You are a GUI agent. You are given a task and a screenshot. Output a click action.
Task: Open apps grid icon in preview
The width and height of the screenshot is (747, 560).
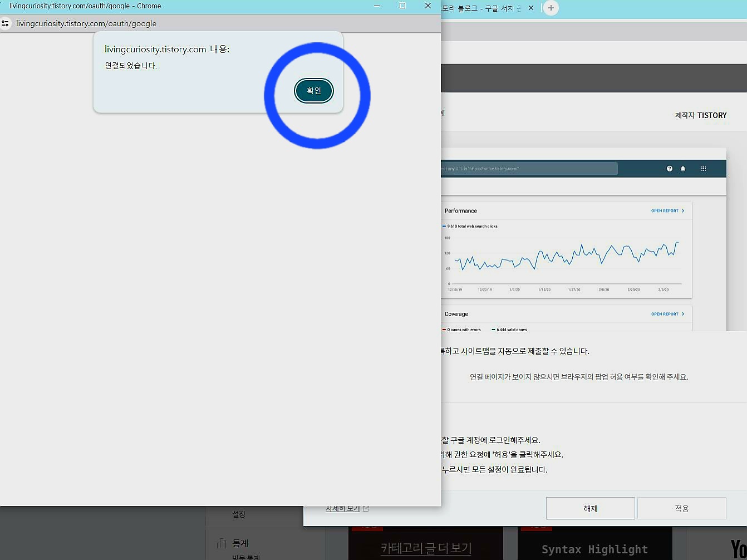click(704, 169)
